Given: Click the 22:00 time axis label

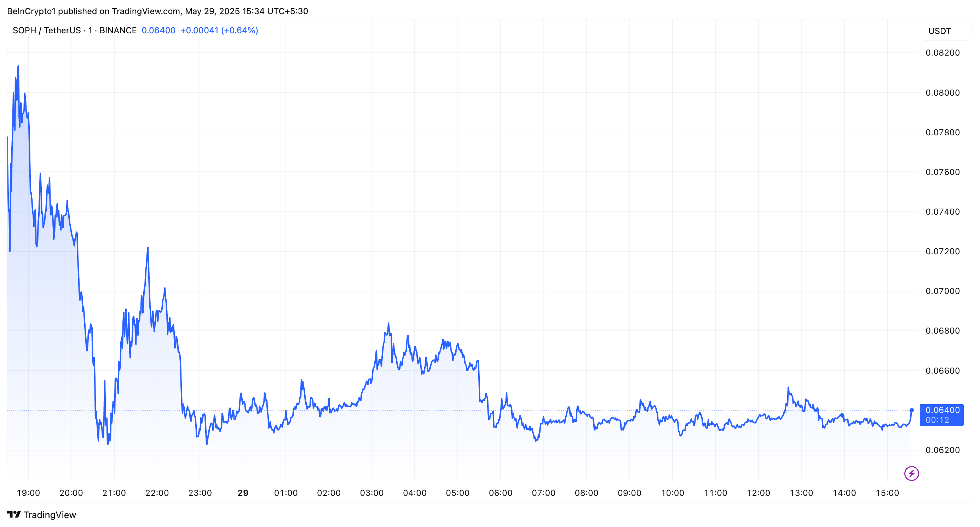Looking at the screenshot, I should point(157,493).
